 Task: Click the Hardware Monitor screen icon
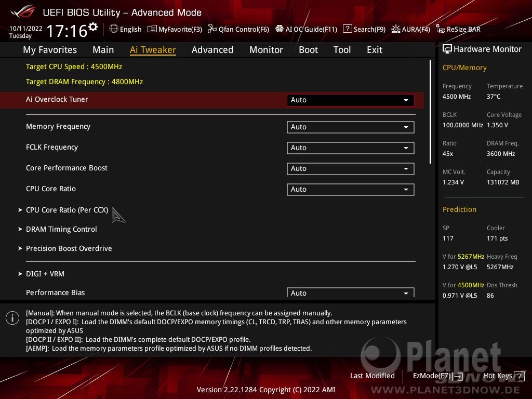point(447,49)
